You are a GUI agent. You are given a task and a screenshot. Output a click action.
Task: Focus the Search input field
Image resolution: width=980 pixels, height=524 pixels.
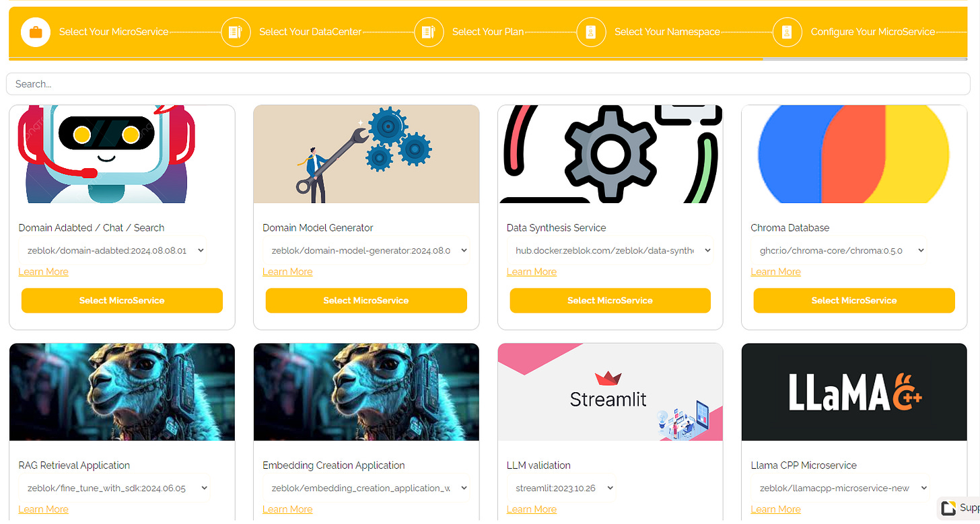click(489, 84)
